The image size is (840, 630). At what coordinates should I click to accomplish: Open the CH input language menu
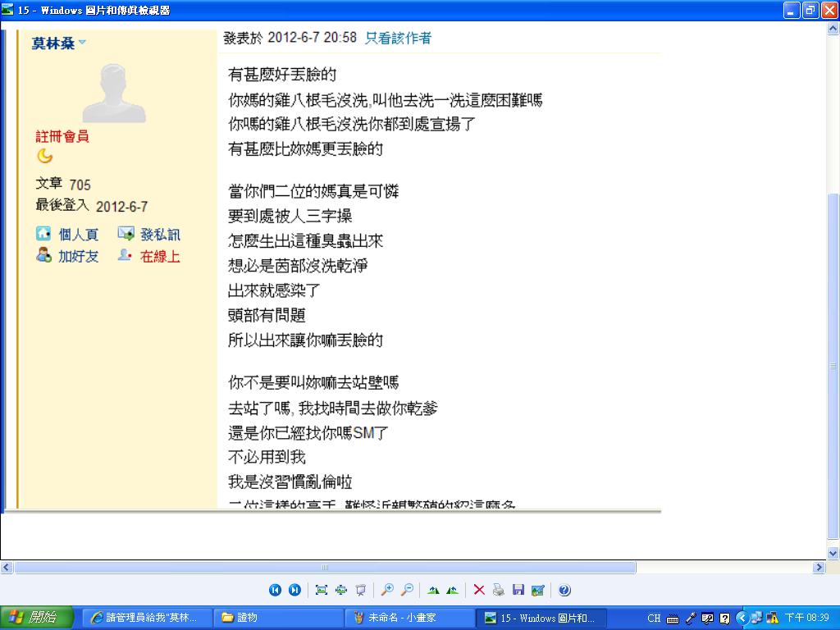654,618
